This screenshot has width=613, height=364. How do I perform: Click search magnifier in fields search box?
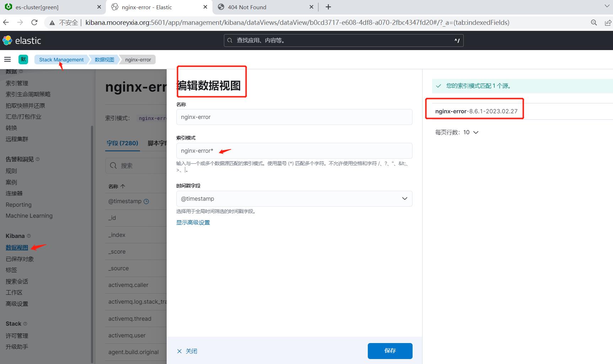pyautogui.click(x=113, y=165)
